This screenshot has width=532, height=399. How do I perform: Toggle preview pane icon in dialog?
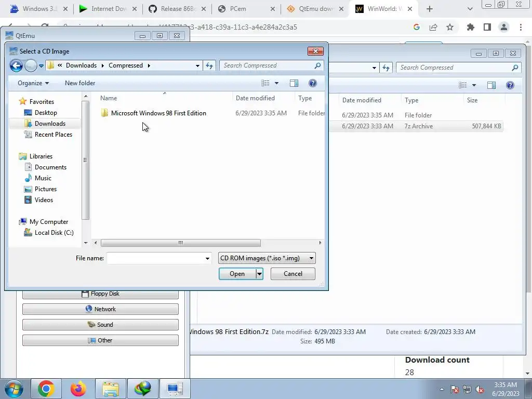[294, 83]
